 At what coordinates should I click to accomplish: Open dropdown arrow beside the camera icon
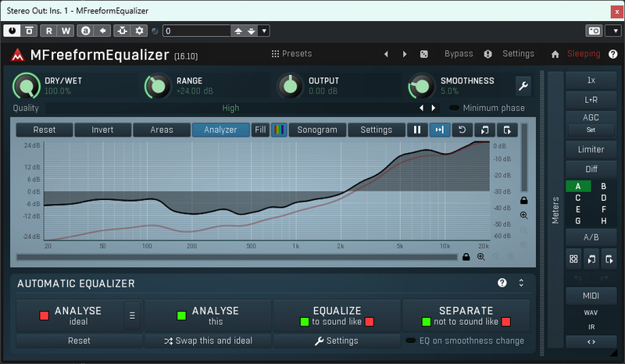click(x=615, y=30)
